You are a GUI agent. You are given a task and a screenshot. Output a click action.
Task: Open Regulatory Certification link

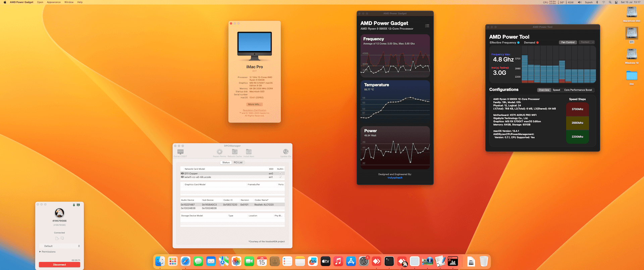pos(255,110)
